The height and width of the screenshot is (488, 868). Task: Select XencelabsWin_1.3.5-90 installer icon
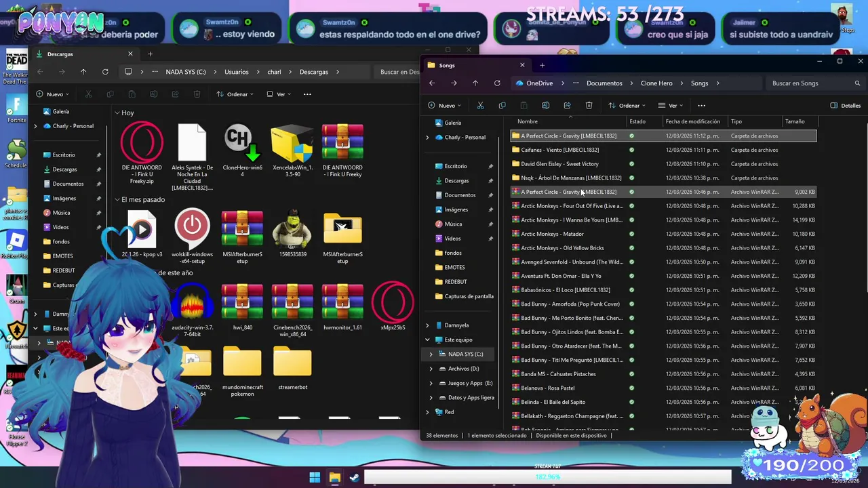(x=292, y=150)
